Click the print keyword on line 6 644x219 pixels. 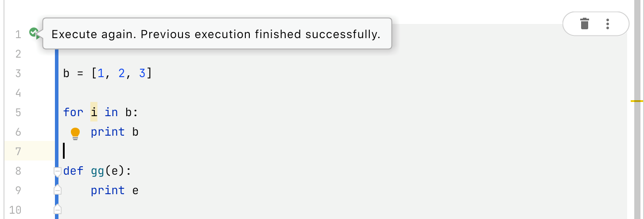coord(108,132)
